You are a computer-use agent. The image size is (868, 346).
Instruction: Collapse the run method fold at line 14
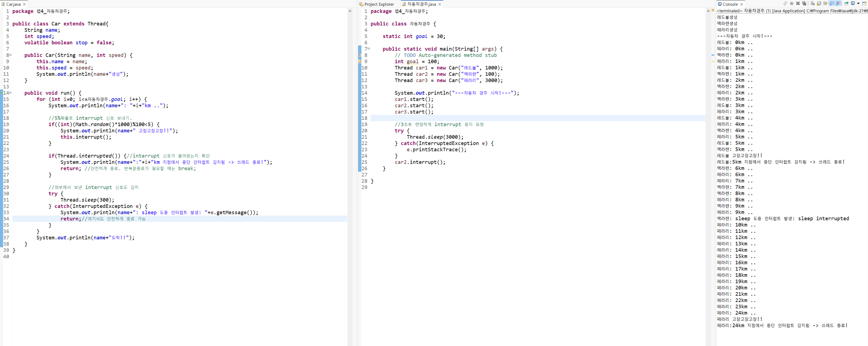click(x=10, y=93)
